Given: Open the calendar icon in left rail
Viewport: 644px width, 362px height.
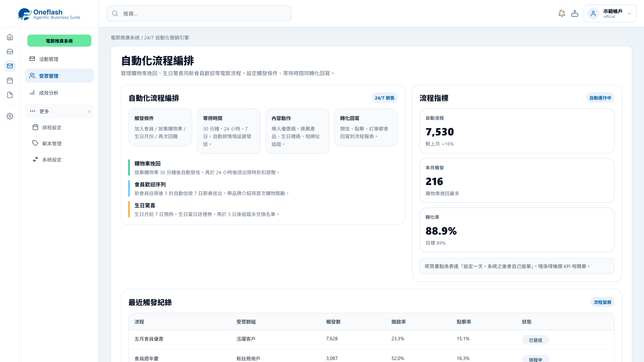Looking at the screenshot, I should tap(10, 80).
